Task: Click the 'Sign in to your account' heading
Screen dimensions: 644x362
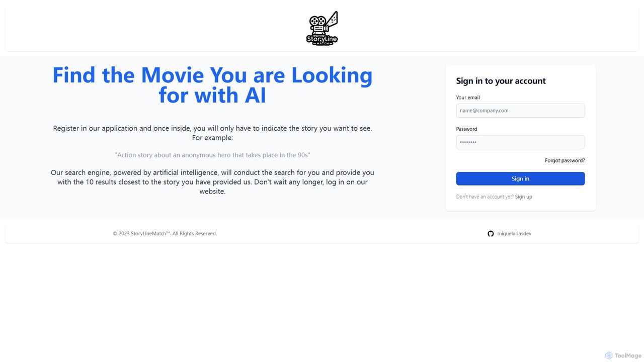Action: pos(501,81)
